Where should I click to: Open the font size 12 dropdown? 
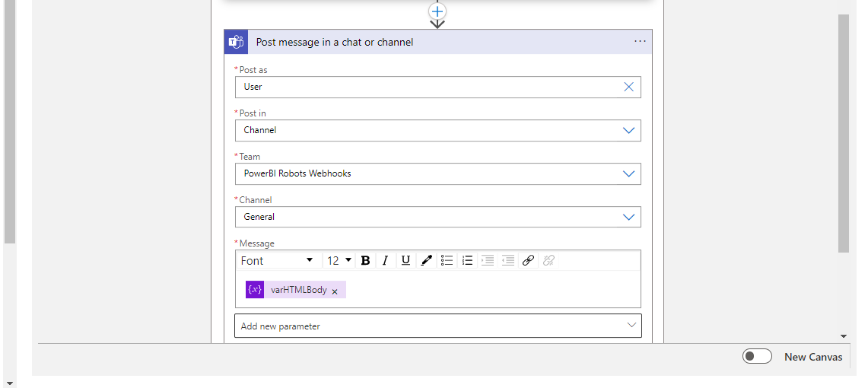pyautogui.click(x=339, y=260)
